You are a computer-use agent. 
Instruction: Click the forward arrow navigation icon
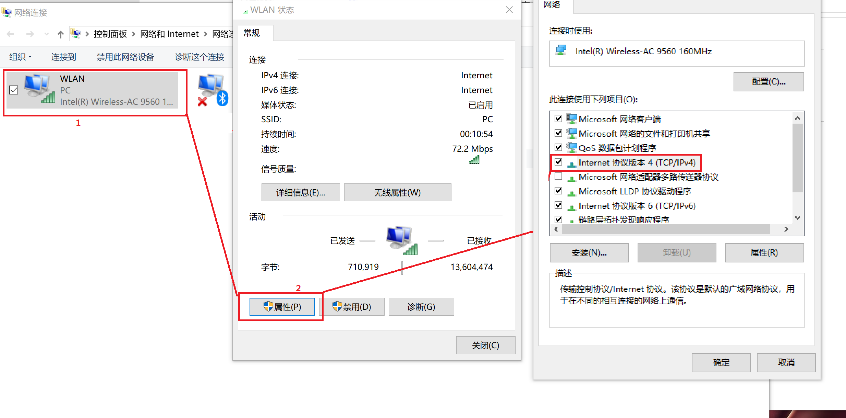tap(30, 34)
